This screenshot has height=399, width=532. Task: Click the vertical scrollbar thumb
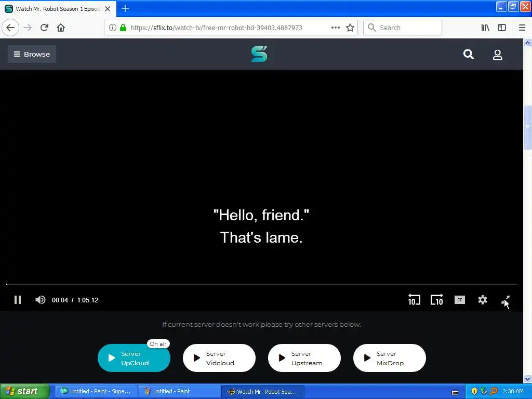[527, 127]
